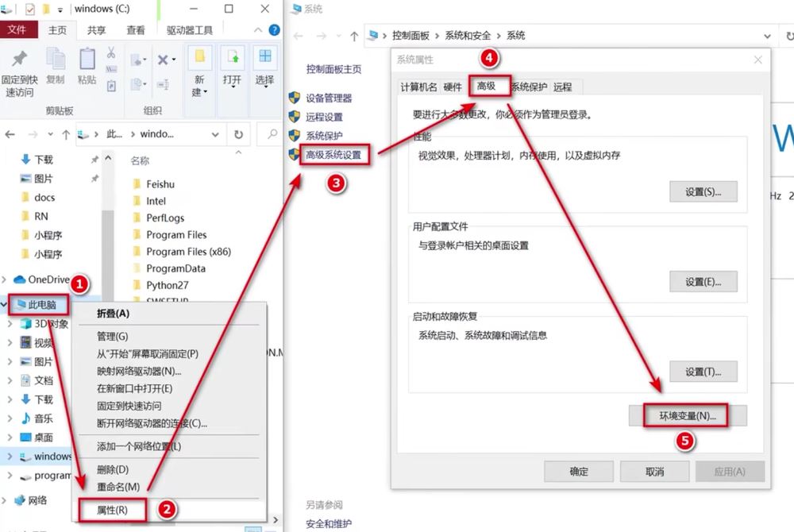The image size is (794, 532).
Task: Open Feishu folder
Action: point(160,184)
